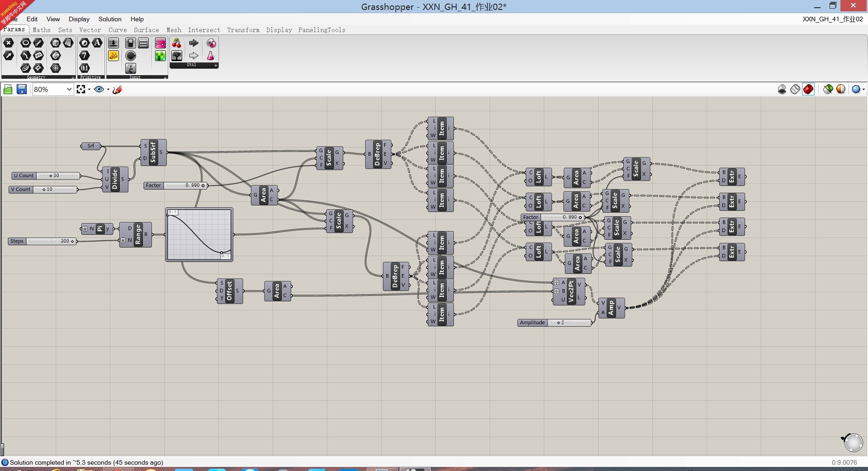Viewport: 868px width, 471px height.
Task: Activate the red sketch pencil tool
Action: tap(118, 89)
